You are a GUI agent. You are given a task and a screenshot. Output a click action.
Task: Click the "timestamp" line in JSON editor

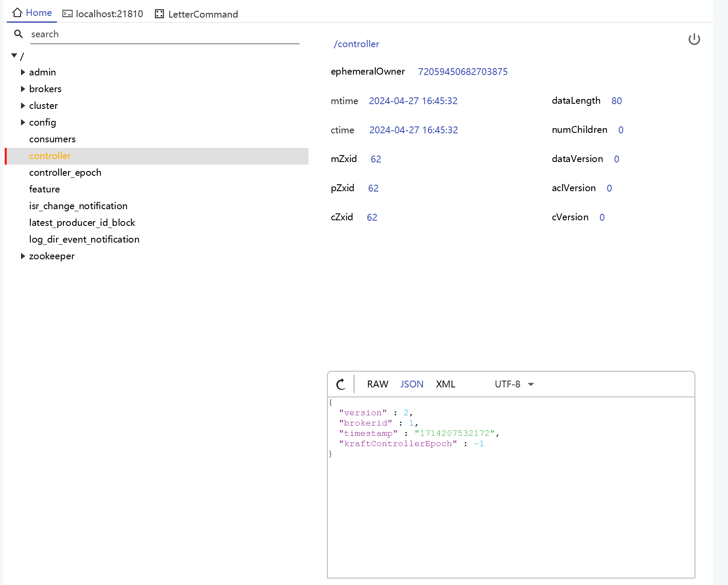pos(419,433)
